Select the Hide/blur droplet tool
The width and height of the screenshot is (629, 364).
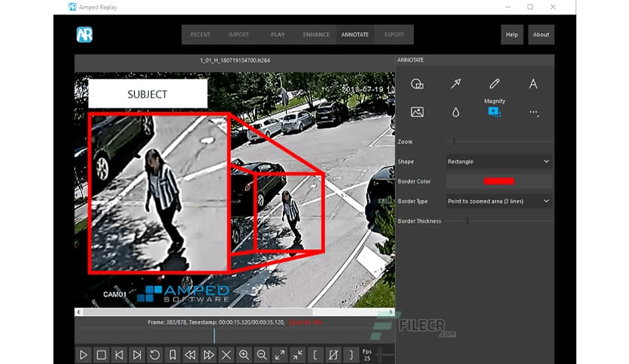click(456, 112)
